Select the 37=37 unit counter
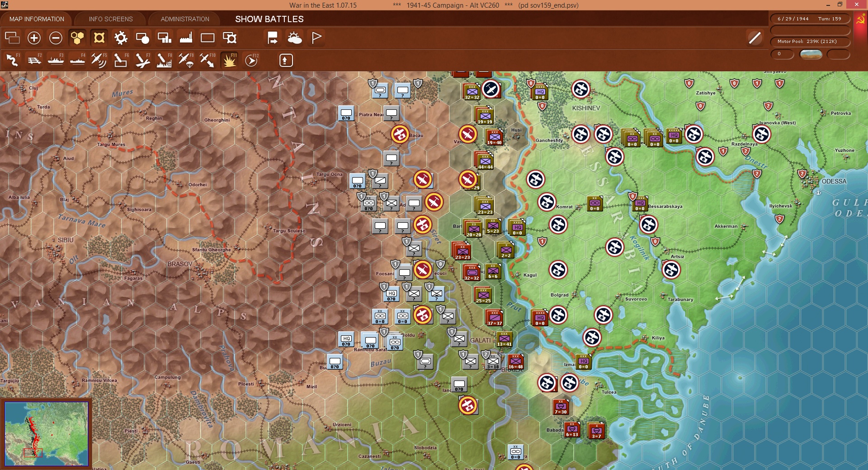 coord(494,318)
